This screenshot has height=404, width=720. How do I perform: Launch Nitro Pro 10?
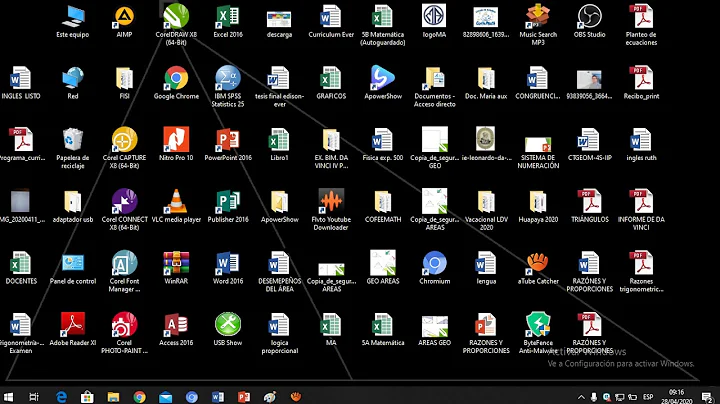point(176,144)
